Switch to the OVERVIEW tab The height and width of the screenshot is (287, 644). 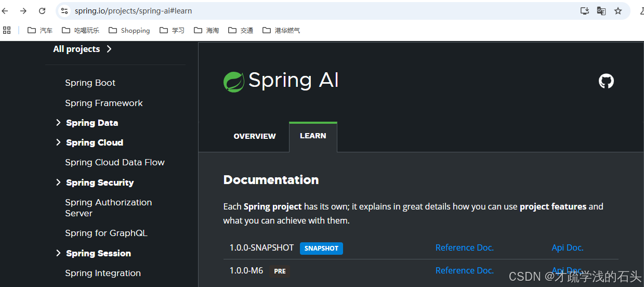[255, 136]
